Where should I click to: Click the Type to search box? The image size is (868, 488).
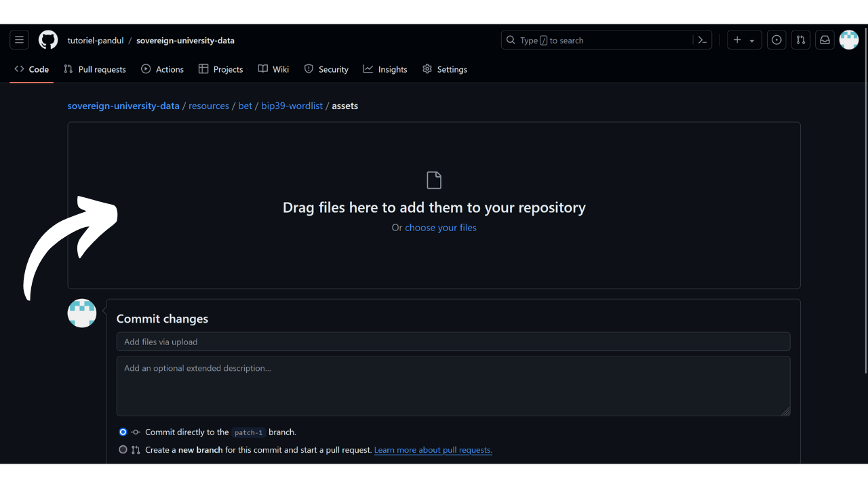(x=597, y=40)
